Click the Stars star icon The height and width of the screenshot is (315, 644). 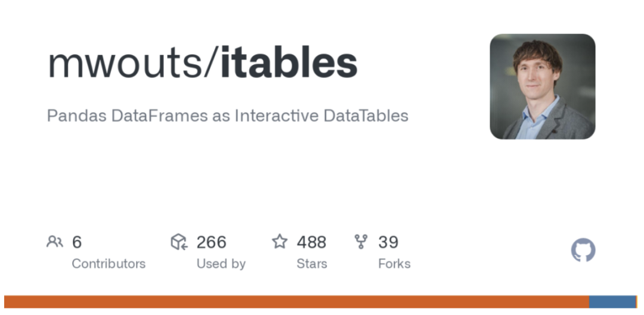[280, 242]
